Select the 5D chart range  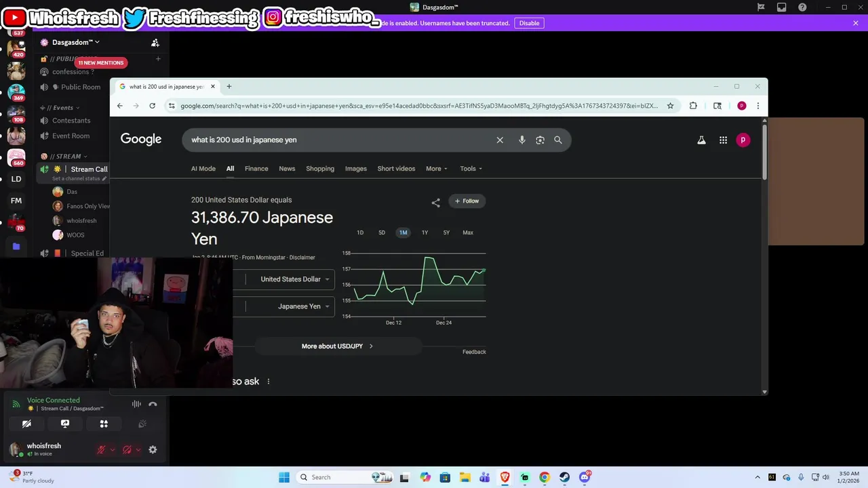click(x=382, y=232)
